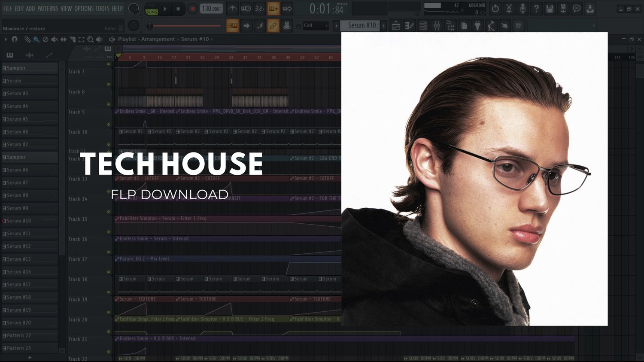The image size is (644, 362).
Task: Add a new pattern with plus button
Action: tap(383, 26)
